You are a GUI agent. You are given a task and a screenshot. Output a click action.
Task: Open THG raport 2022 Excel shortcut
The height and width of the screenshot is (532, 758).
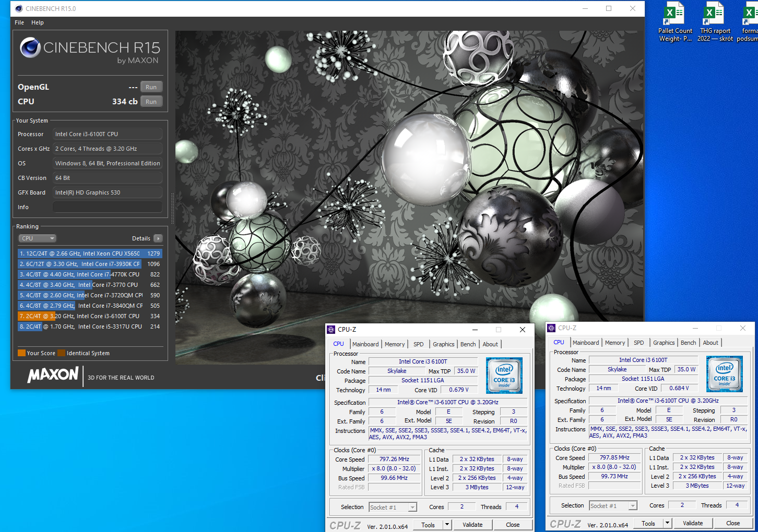(x=715, y=22)
